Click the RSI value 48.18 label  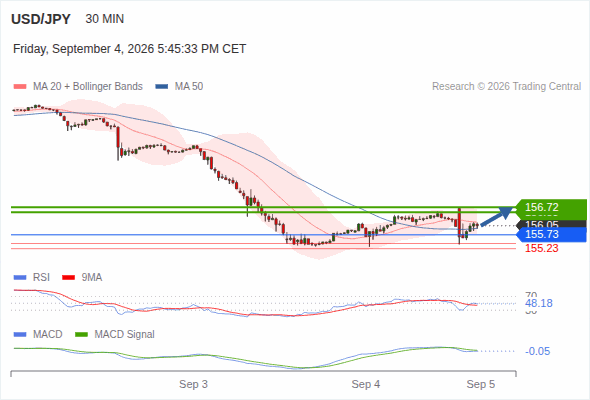(x=539, y=303)
